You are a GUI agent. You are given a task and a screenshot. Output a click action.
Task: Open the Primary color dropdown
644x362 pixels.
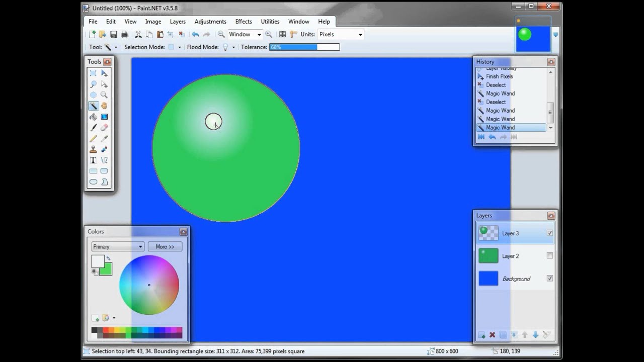118,246
